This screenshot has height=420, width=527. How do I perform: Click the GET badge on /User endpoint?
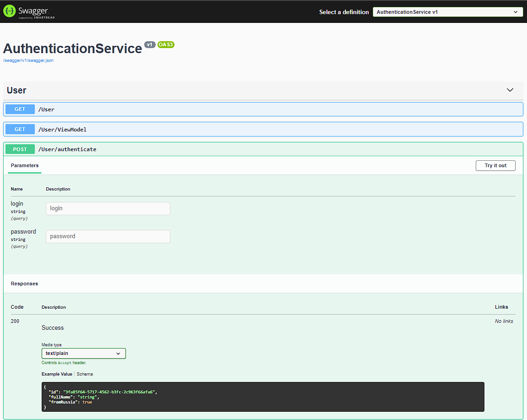20,109
